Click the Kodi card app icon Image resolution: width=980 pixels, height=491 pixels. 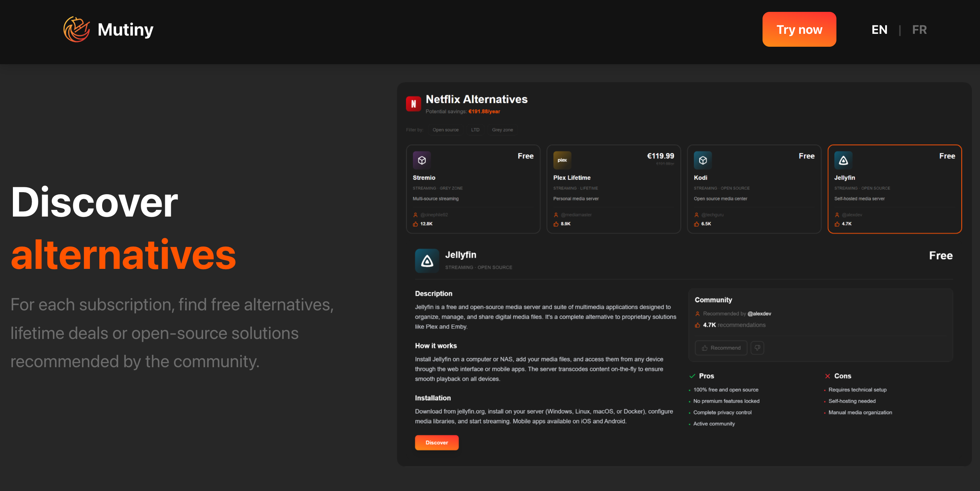[x=702, y=160]
